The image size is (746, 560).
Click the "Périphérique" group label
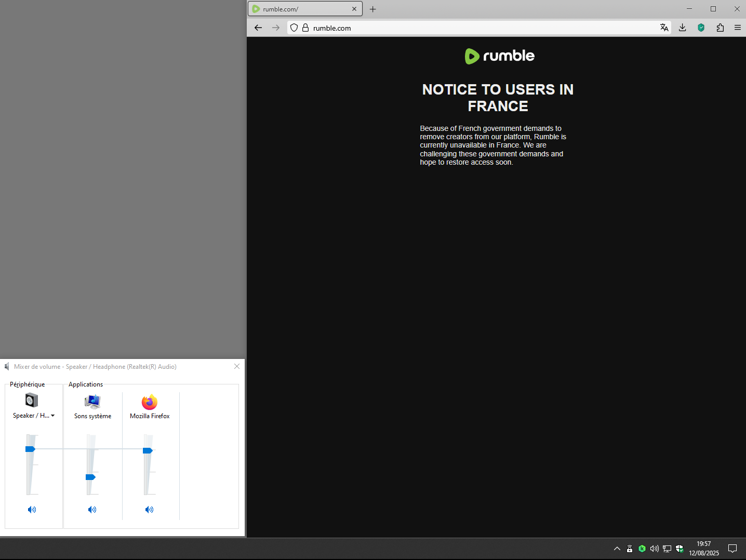28,384
